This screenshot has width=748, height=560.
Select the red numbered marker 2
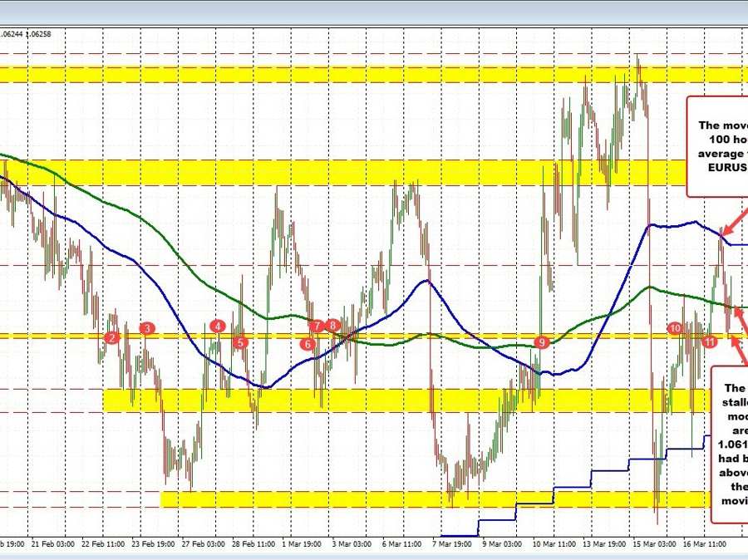[112, 337]
